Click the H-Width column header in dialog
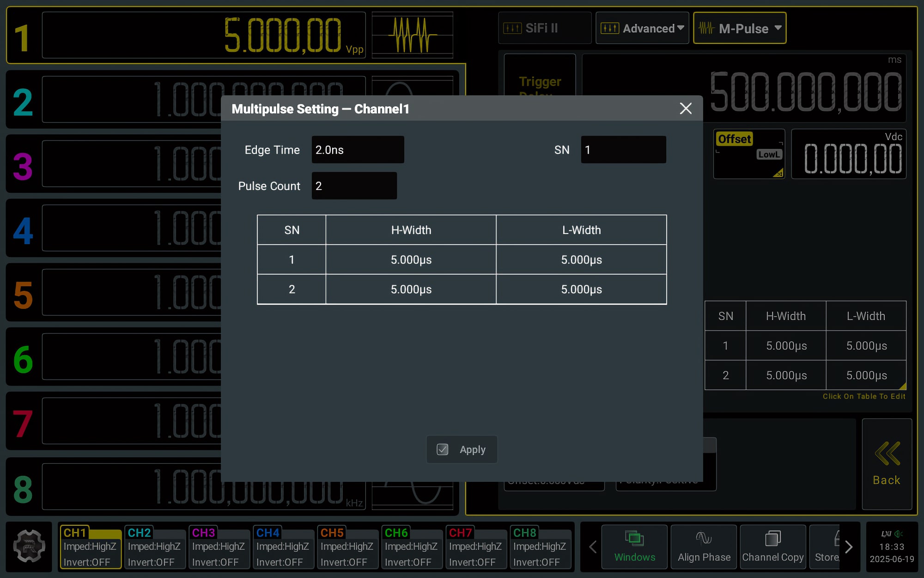Screen dimensions: 924x578 point(411,230)
